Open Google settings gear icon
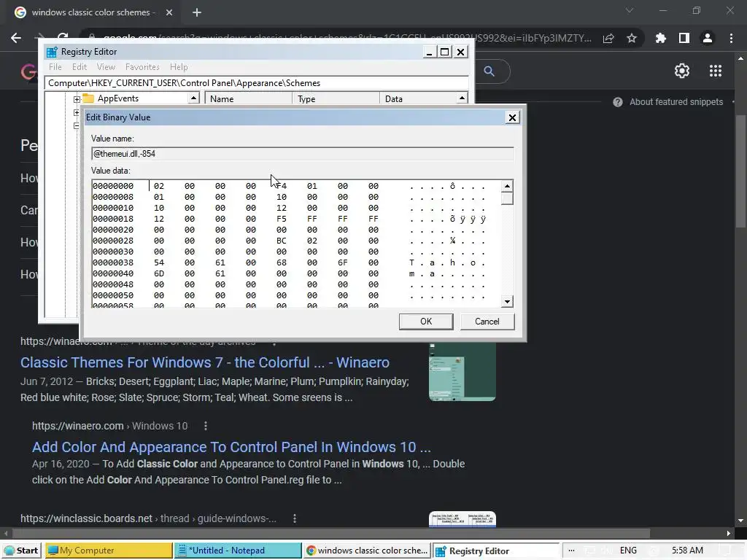The height and width of the screenshot is (560, 747). click(x=682, y=71)
